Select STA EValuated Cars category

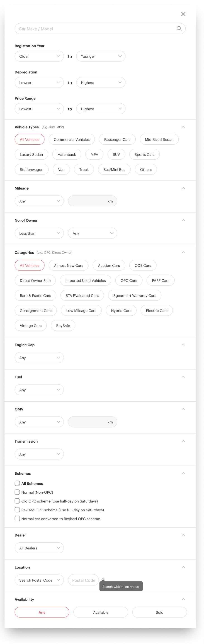tap(82, 295)
